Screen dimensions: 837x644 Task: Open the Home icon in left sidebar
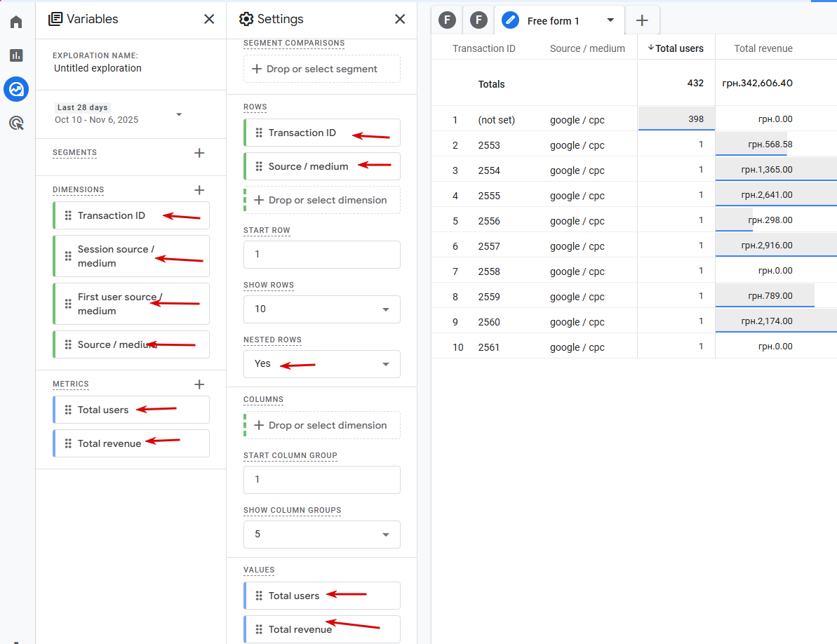pyautogui.click(x=16, y=22)
